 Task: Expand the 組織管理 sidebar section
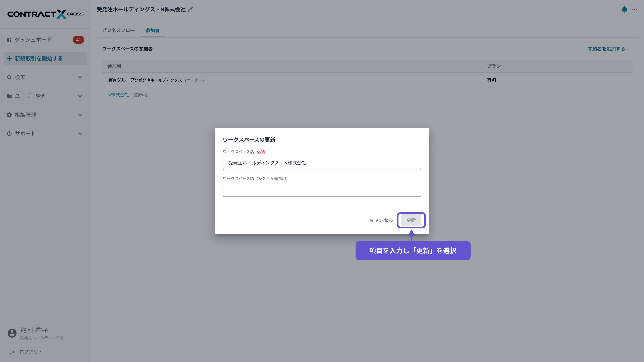click(x=80, y=115)
